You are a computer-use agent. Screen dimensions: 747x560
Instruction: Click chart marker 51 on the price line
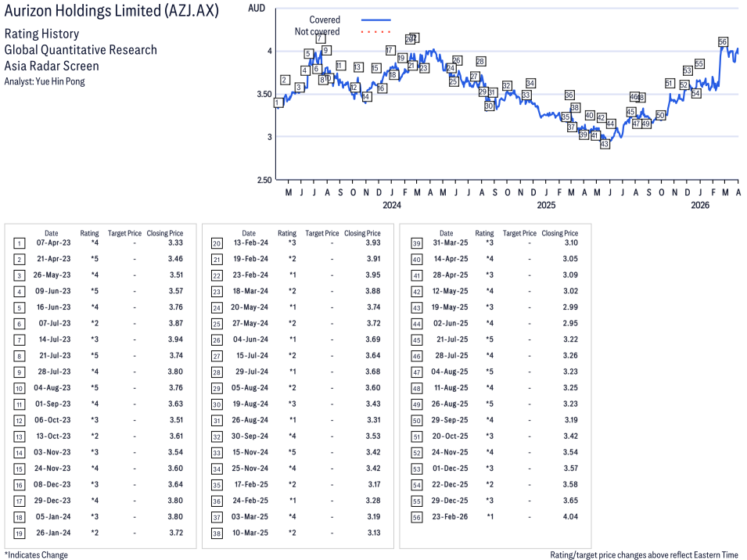669,83
